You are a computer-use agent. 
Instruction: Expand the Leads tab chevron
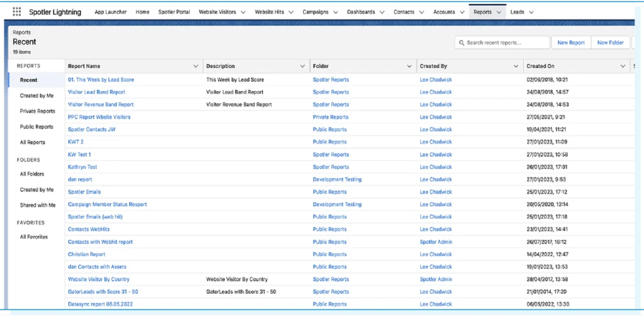click(531, 13)
